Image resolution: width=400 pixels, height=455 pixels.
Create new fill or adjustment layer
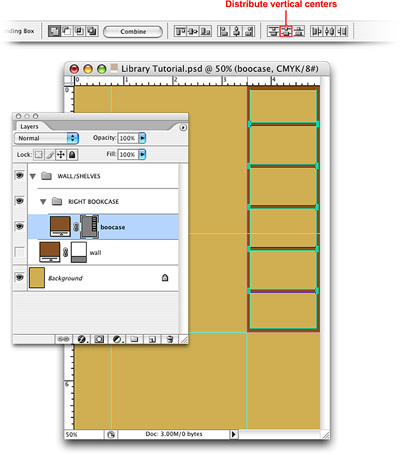pyautogui.click(x=117, y=339)
